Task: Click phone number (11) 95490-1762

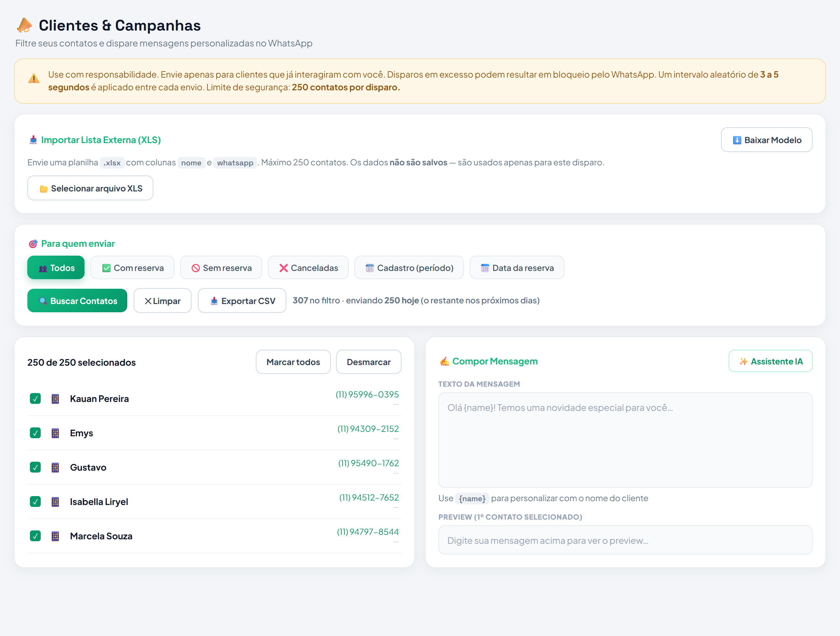Action: click(x=368, y=463)
